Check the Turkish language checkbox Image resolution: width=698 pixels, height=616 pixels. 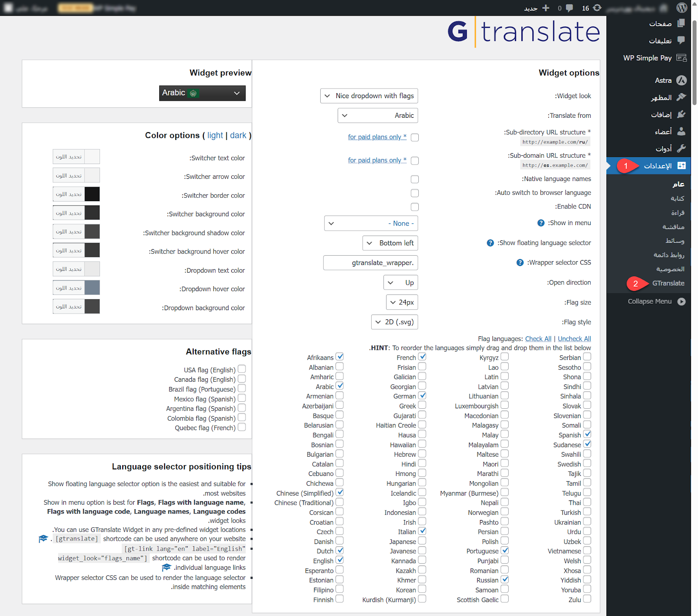point(587,512)
